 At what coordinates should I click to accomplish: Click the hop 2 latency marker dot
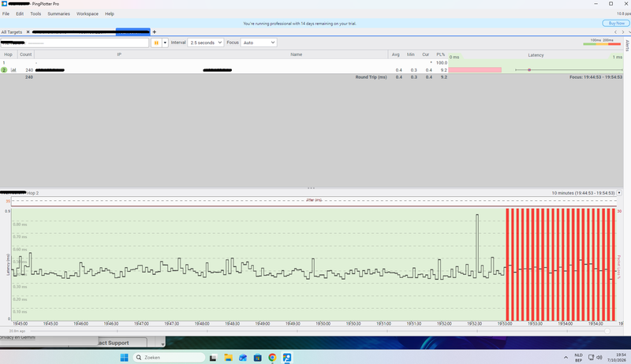coord(529,70)
